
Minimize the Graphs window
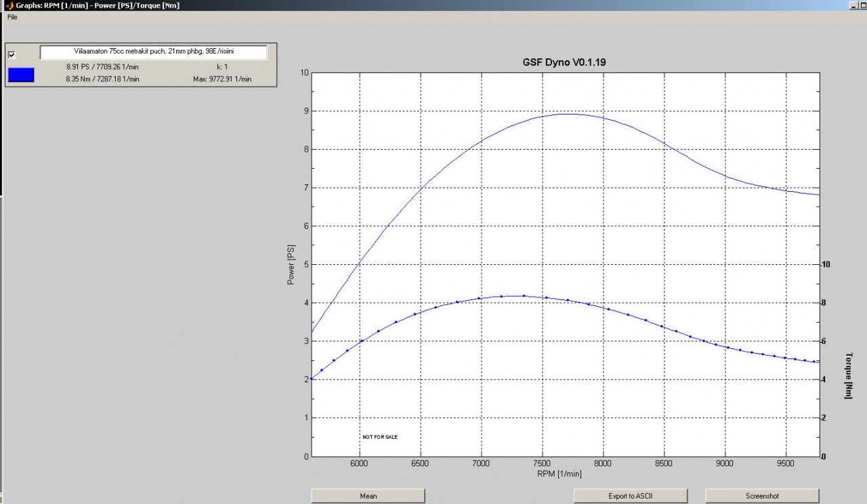(853, 5)
